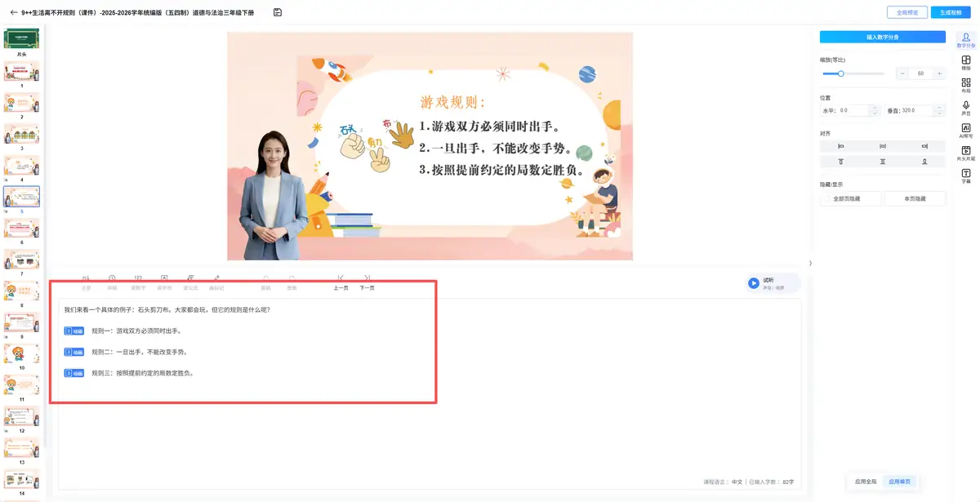Collapse the right panel with the chevron
Viewport: 980px width, 502px height.
click(x=810, y=263)
